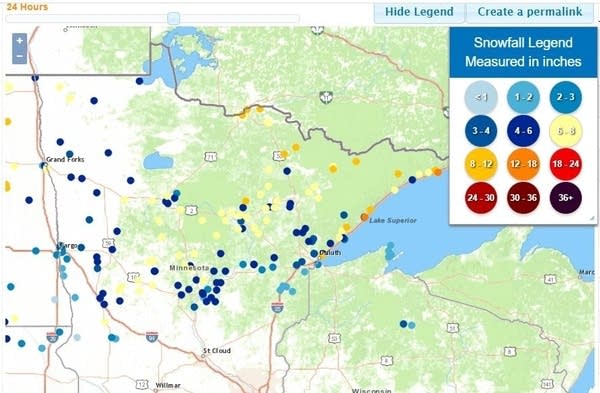The height and width of the screenshot is (393, 600).
Task: Select the 4 - 6 inch legend swatch
Action: pos(523,131)
